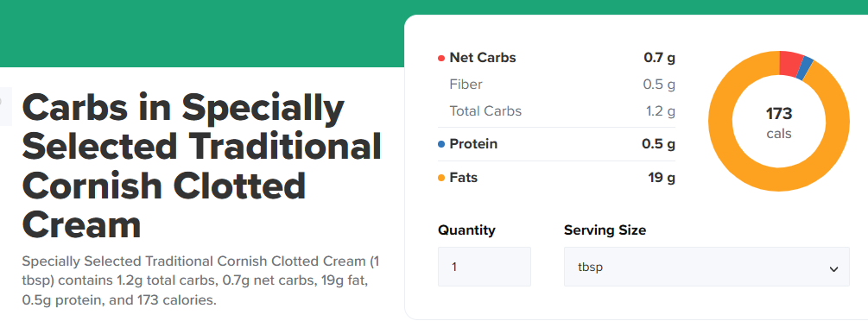
Task: Click the description paragraph below the heading
Action: [x=200, y=280]
